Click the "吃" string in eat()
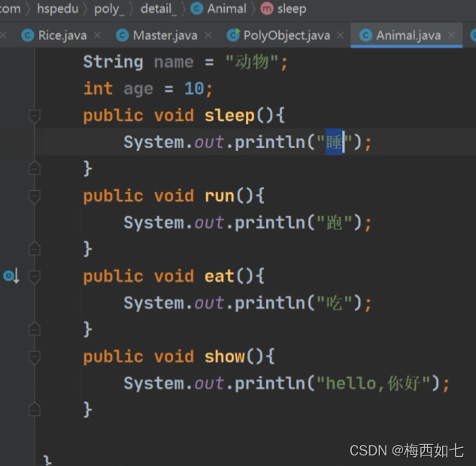476x466 pixels. point(334,303)
